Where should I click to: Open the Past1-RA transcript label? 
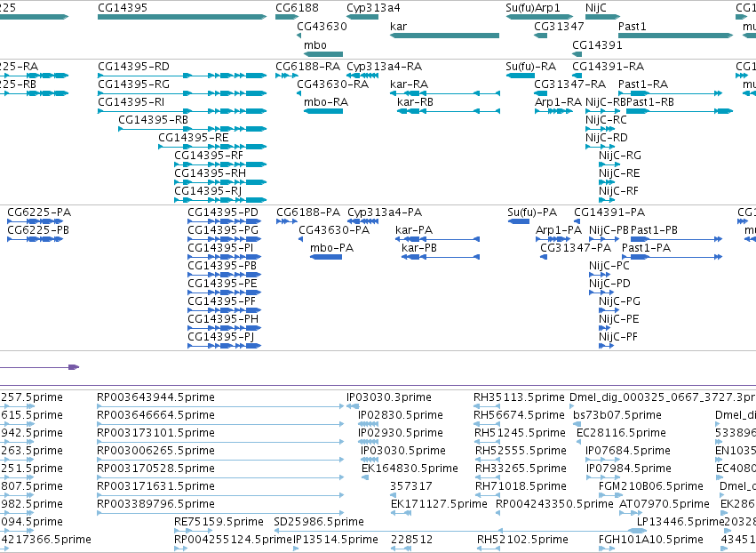(643, 84)
